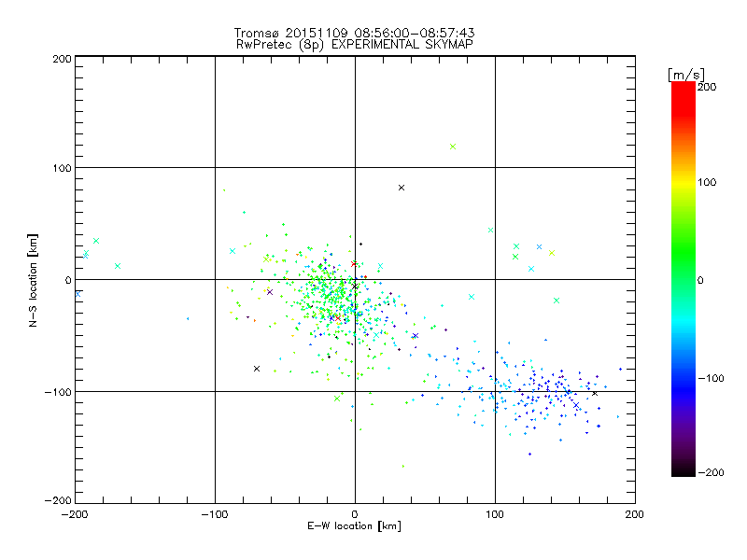The width and height of the screenshot is (747, 560).
Task: Pick the yellow band of the velocity colorbar
Action: (684, 182)
